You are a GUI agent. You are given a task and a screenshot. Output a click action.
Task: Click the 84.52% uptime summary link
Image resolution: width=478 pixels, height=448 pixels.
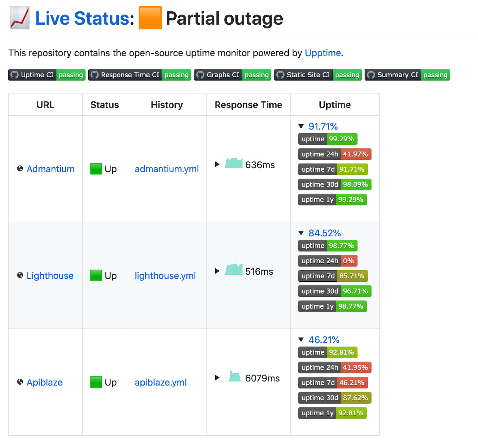(x=325, y=233)
